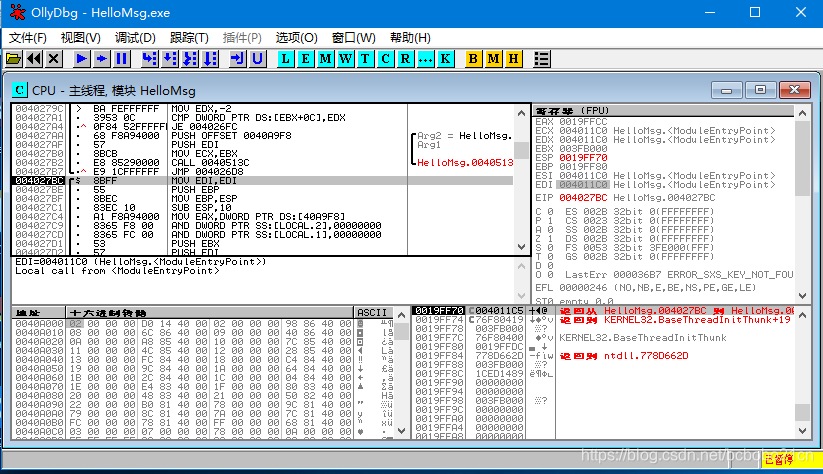The width and height of the screenshot is (823, 474).
Task: Click the Trace over toolbar icon
Action: coord(210,59)
